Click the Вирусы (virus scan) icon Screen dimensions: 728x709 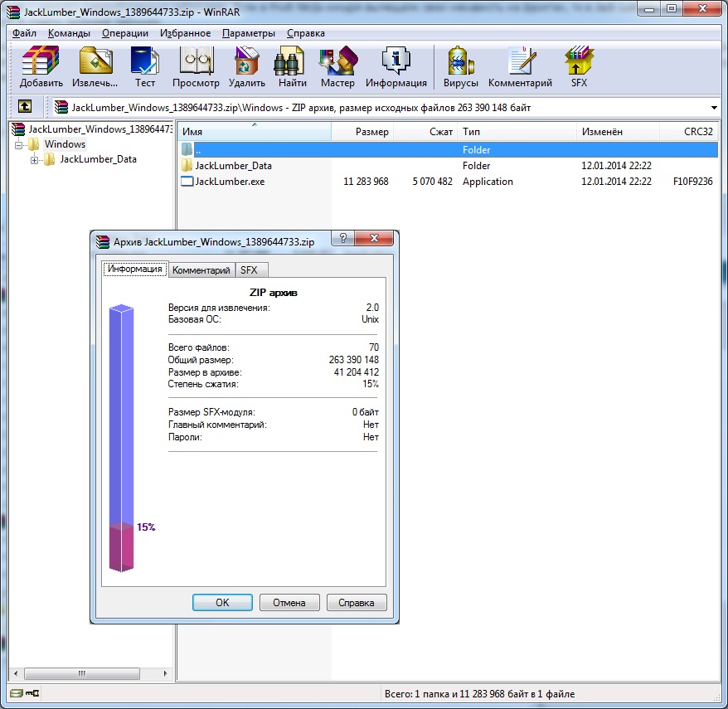coord(460,67)
